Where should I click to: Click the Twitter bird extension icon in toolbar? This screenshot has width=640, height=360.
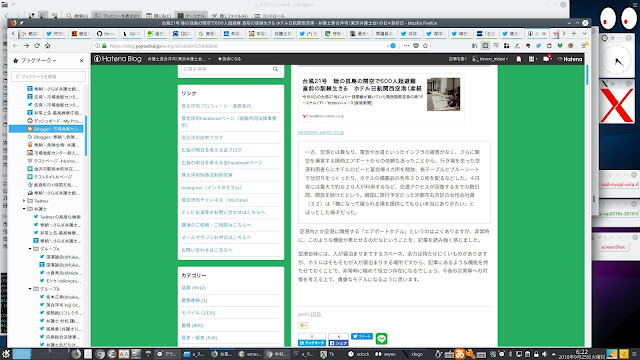pos(538,46)
